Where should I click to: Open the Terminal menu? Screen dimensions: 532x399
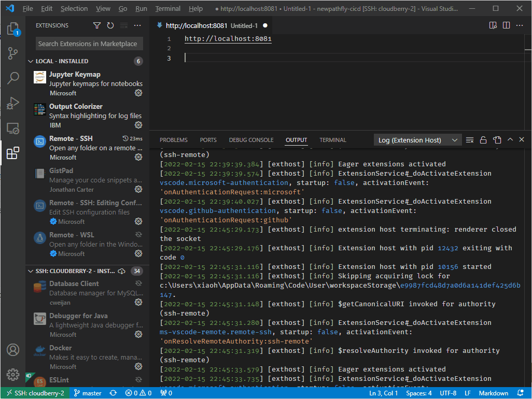tap(167, 9)
